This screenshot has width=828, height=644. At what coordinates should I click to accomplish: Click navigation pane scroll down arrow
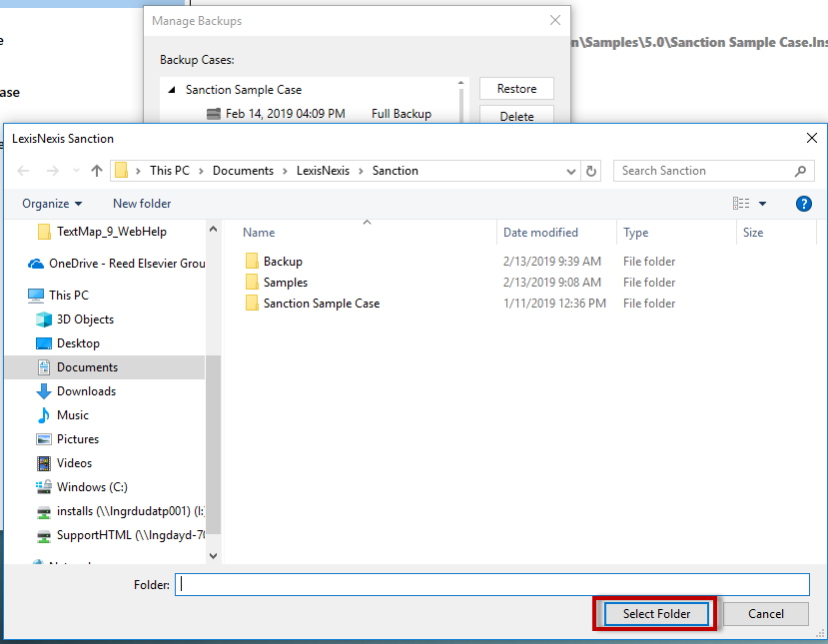213,555
